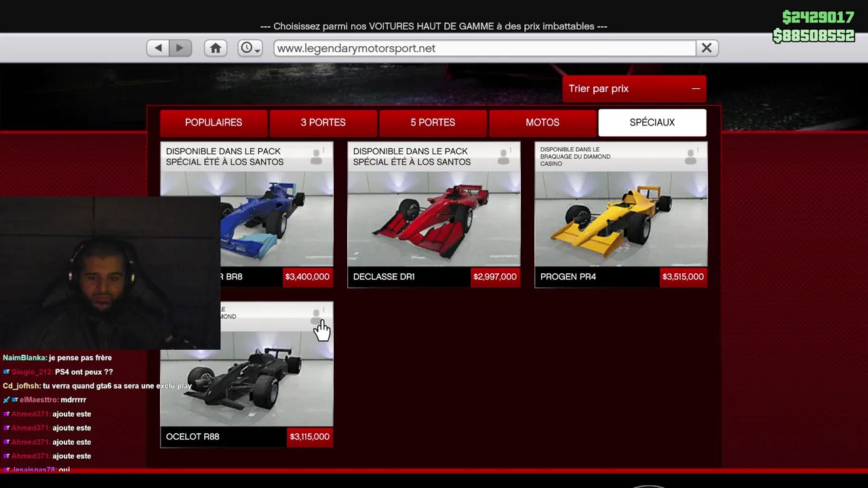Image resolution: width=868 pixels, height=488 pixels.
Task: Click the browser forward arrow button
Action: 180,48
